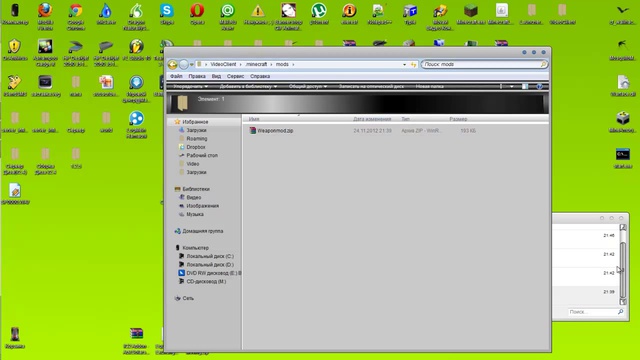Open Локальный диск (D:)

pyautogui.click(x=210, y=265)
